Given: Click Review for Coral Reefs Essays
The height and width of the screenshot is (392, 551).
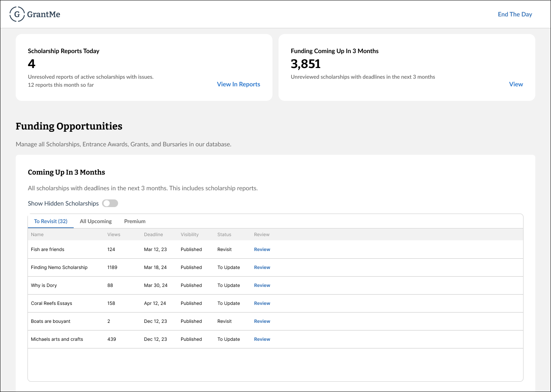Looking at the screenshot, I should coord(262,303).
